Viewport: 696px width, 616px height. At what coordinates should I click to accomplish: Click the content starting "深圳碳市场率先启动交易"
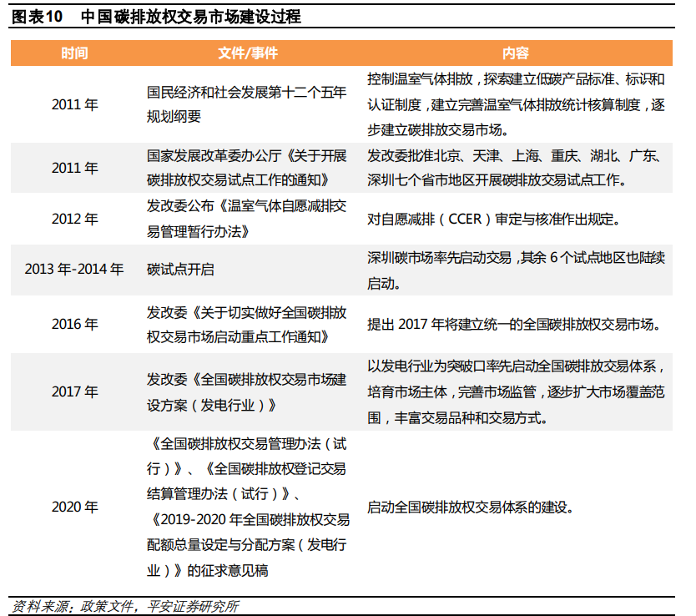(516, 270)
